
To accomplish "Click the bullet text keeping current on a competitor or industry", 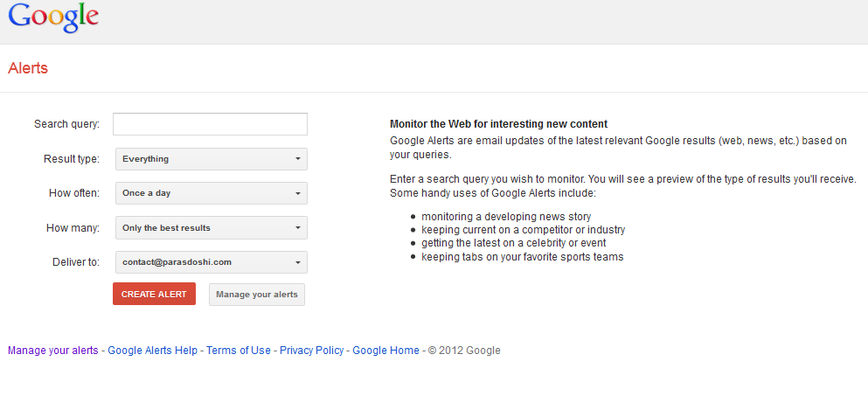I will (x=523, y=230).
